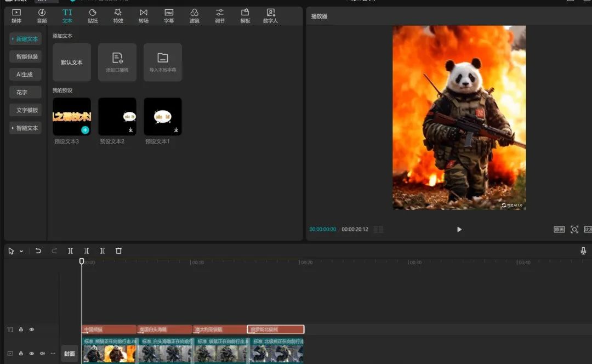
Task: Open the pointer tool dropdown arrow
Action: tap(21, 251)
